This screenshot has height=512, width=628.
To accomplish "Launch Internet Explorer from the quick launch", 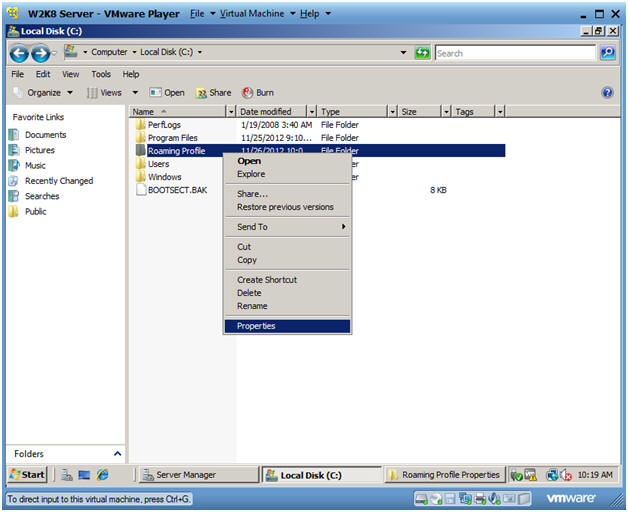I will 103,475.
